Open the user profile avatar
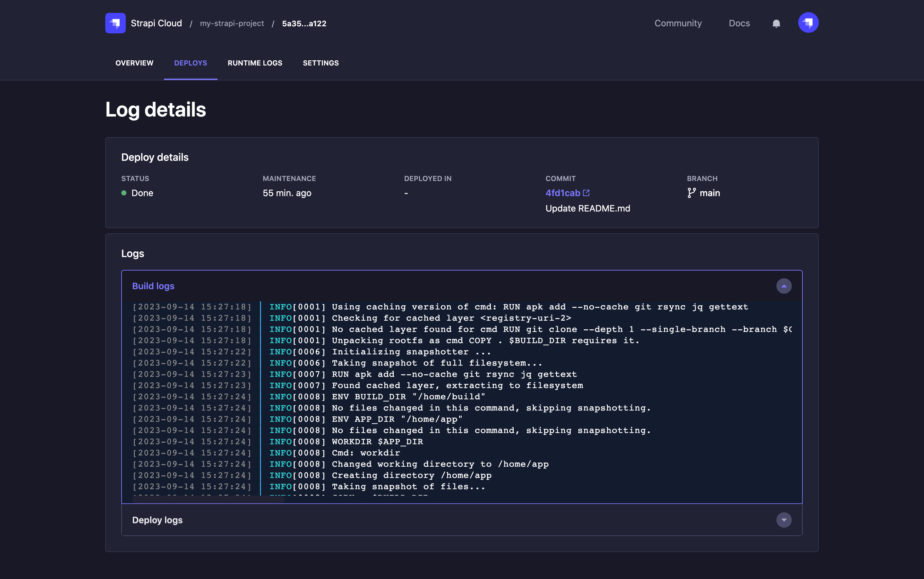924x579 pixels. (808, 23)
